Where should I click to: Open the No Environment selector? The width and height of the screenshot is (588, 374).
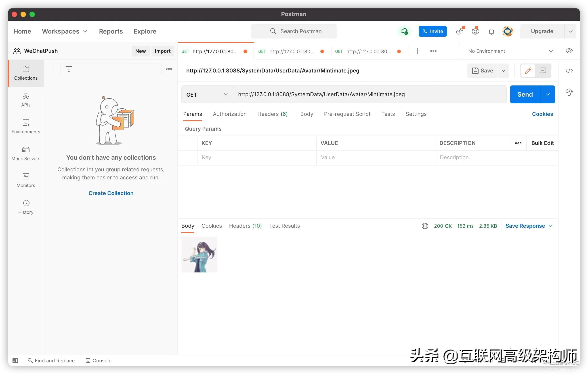click(510, 51)
